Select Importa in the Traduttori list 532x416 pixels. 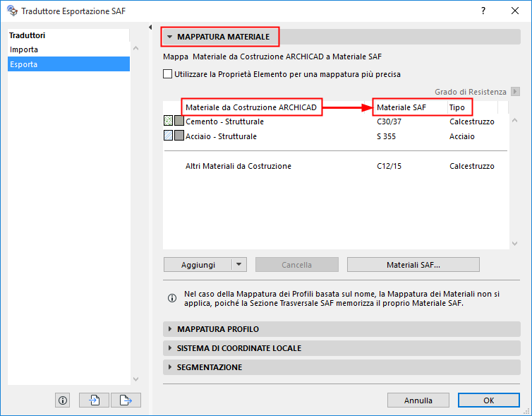tap(68, 49)
